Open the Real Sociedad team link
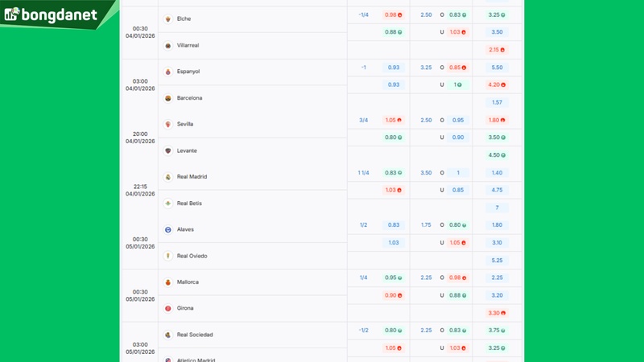The height and width of the screenshot is (362, 644). [x=195, y=335]
